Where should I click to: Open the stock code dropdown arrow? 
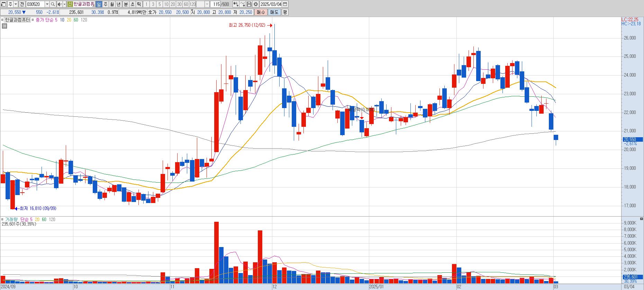(x=47, y=4)
